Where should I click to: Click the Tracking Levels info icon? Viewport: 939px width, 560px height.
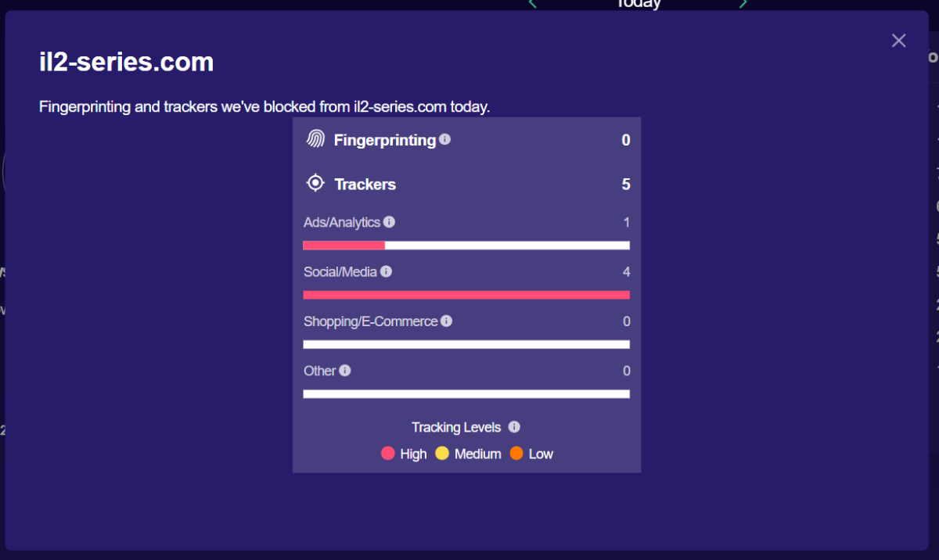514,427
